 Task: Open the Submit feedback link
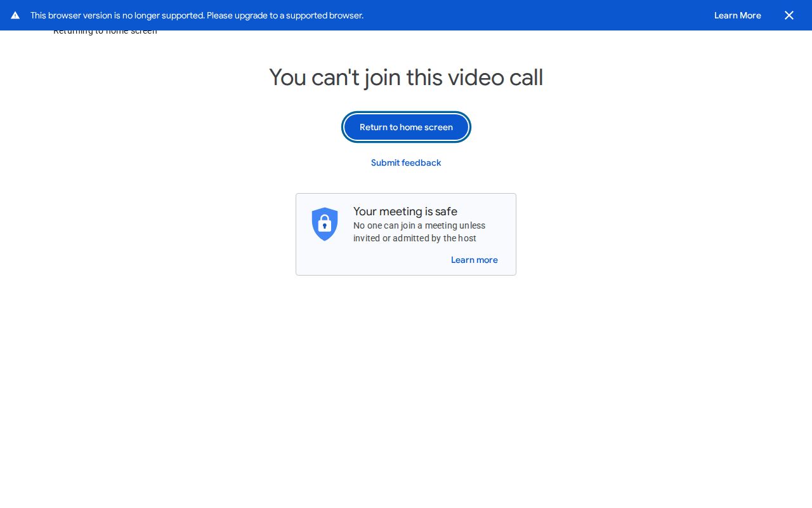click(406, 163)
